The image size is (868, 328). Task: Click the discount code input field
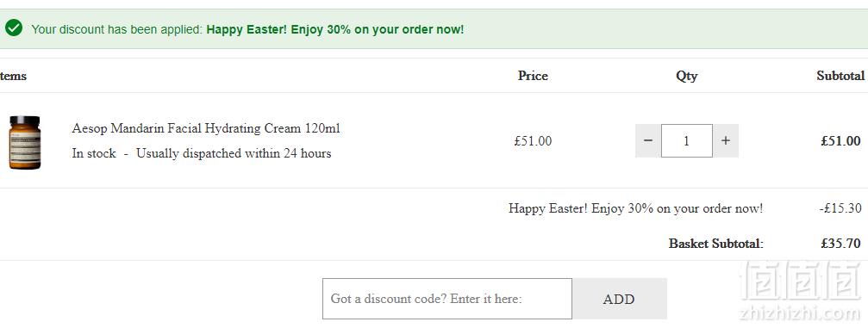click(447, 299)
